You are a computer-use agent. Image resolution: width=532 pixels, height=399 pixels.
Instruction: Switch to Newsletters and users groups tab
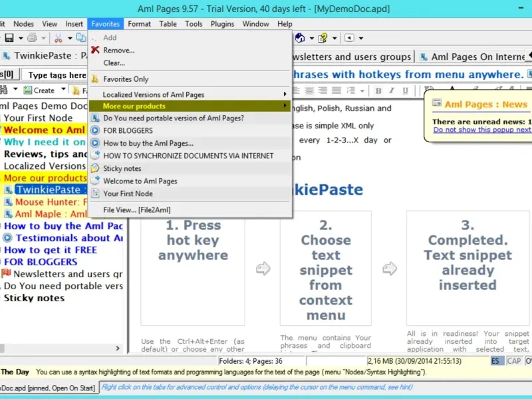click(x=353, y=57)
